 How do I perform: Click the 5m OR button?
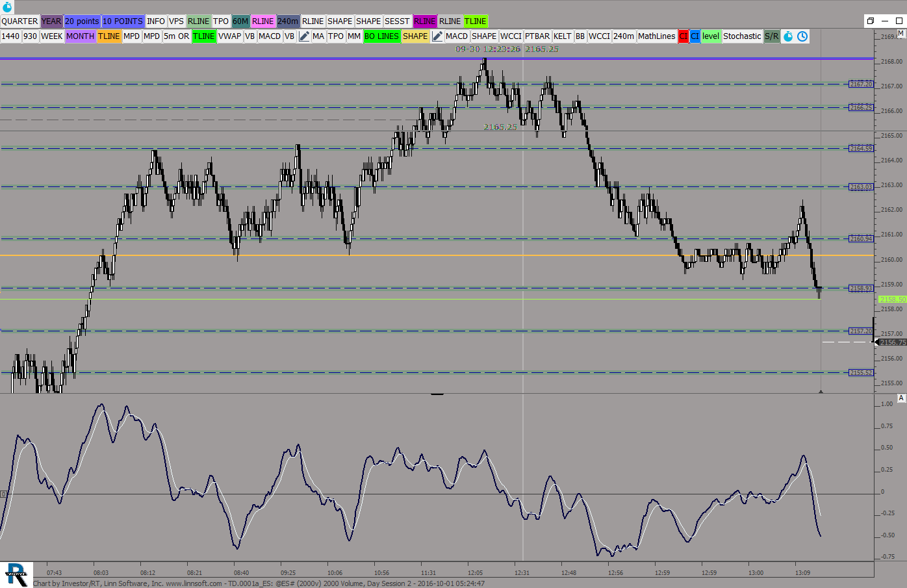click(x=176, y=36)
